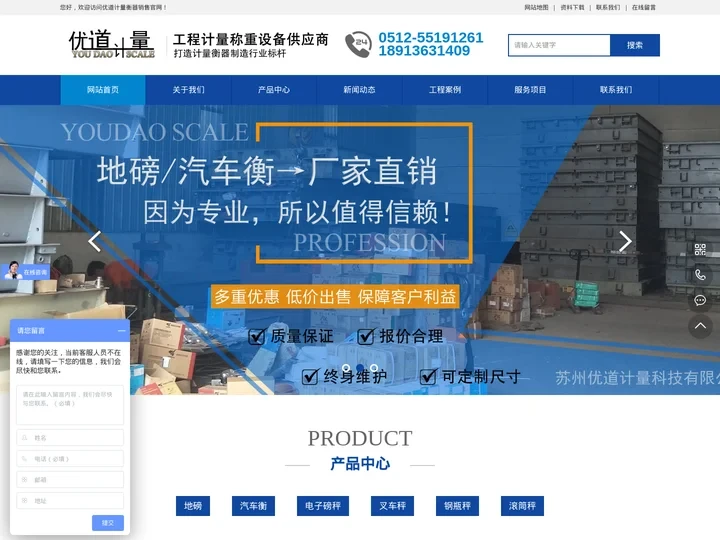Click the 资料下载 top link
The height and width of the screenshot is (540, 720).
click(x=572, y=7)
